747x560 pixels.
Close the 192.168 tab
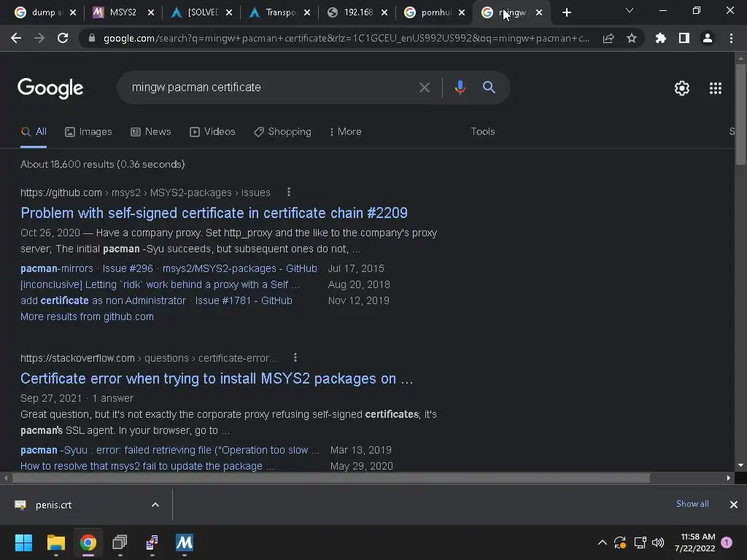[x=384, y=13]
